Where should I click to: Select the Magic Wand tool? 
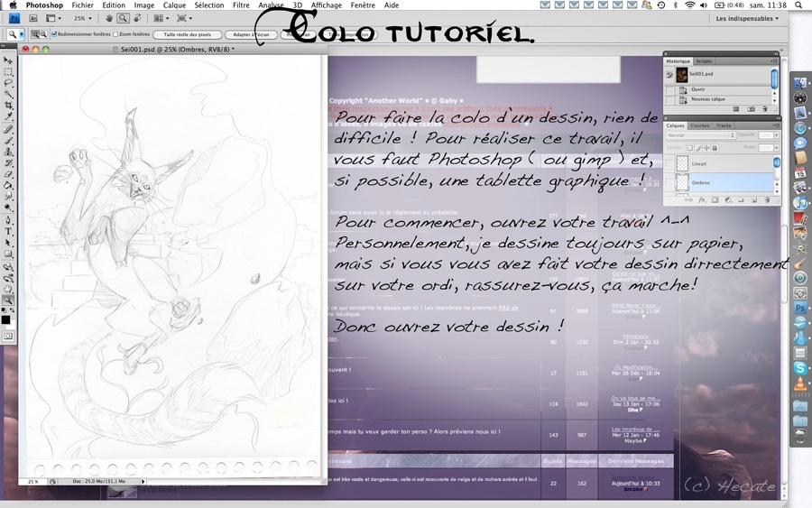pyautogui.click(x=8, y=94)
